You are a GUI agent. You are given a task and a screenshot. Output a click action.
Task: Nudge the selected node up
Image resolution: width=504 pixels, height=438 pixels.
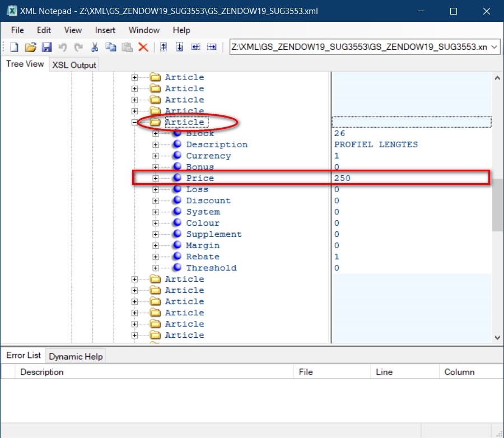164,47
